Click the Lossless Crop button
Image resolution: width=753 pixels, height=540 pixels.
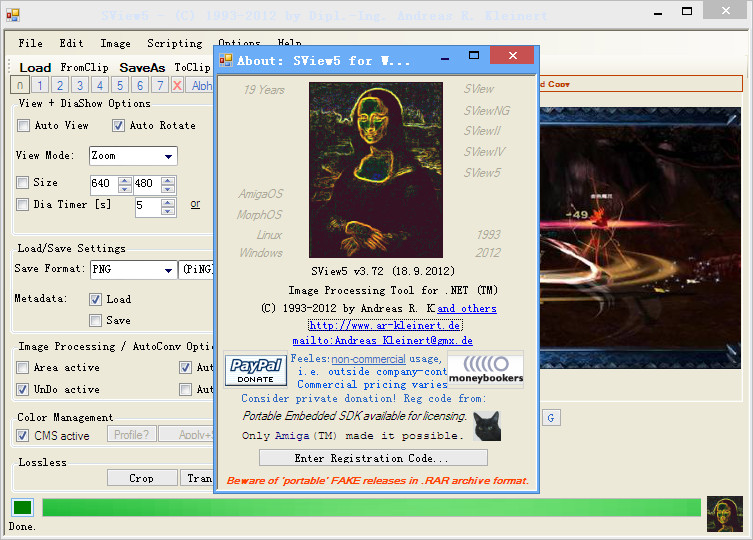142,479
